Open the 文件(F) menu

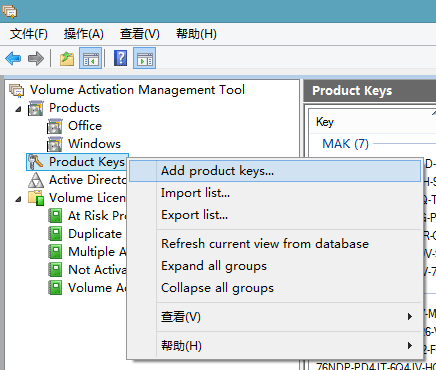coord(29,34)
